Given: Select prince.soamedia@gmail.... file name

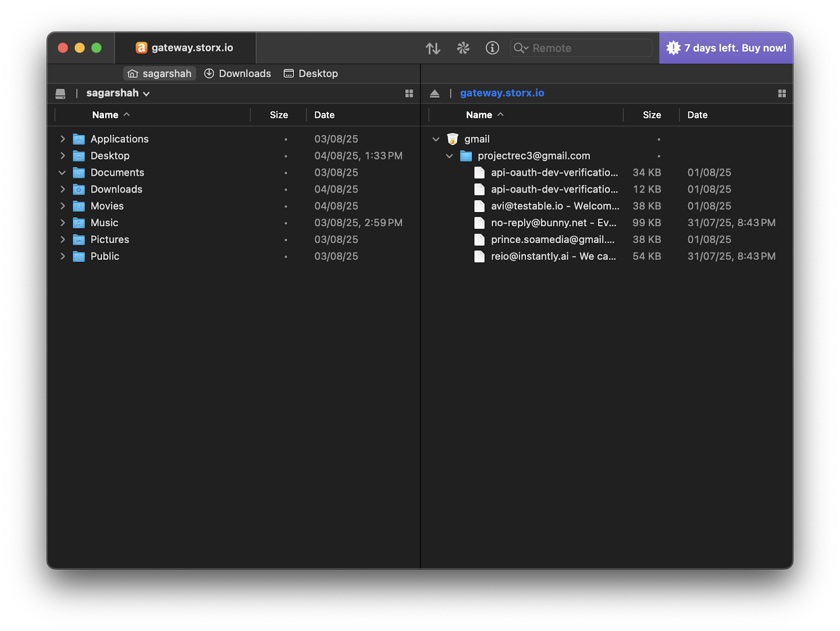Looking at the screenshot, I should (553, 240).
